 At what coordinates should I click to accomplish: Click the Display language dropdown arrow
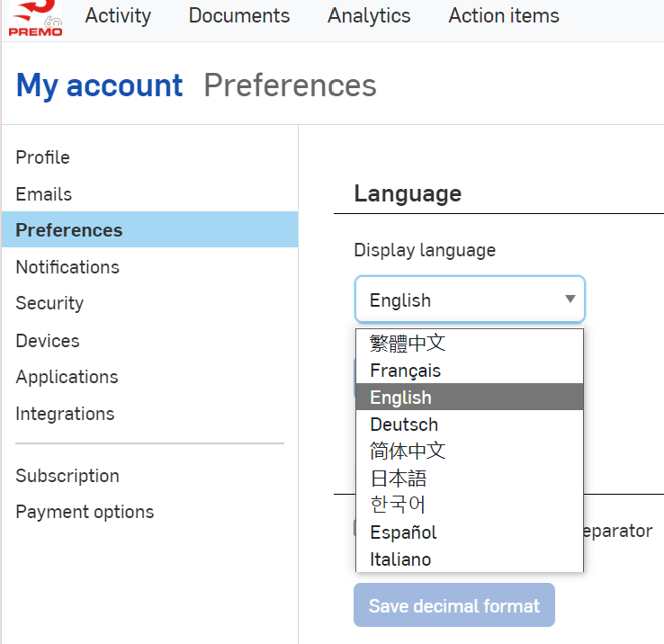pyautogui.click(x=570, y=300)
